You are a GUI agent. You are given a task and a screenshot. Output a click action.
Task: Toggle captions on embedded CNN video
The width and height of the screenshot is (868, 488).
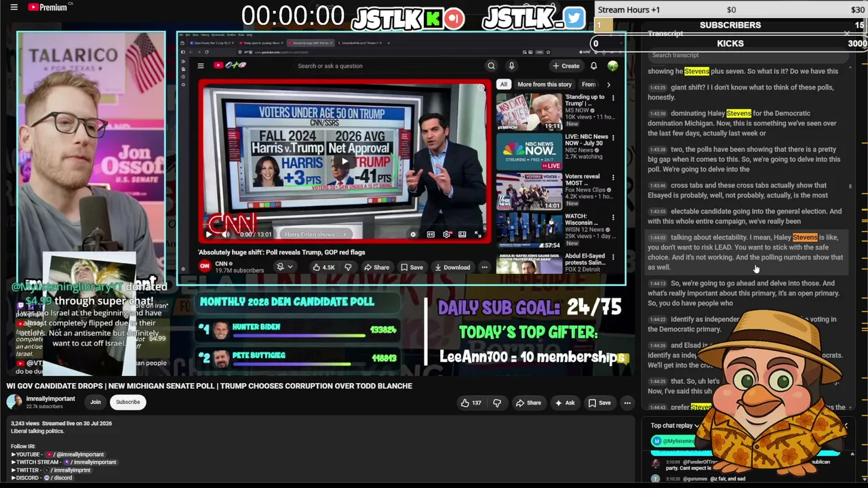[x=431, y=235]
